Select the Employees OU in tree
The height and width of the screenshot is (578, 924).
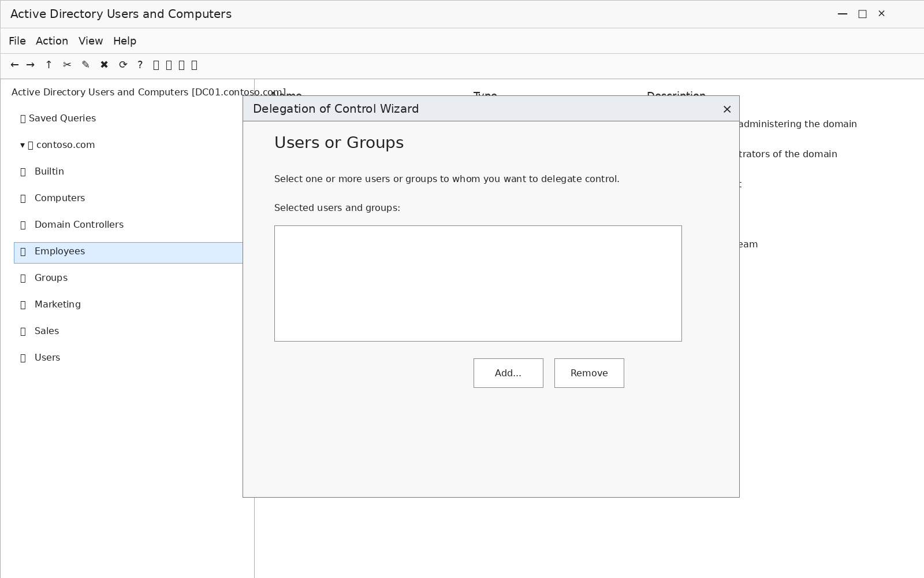(x=128, y=253)
